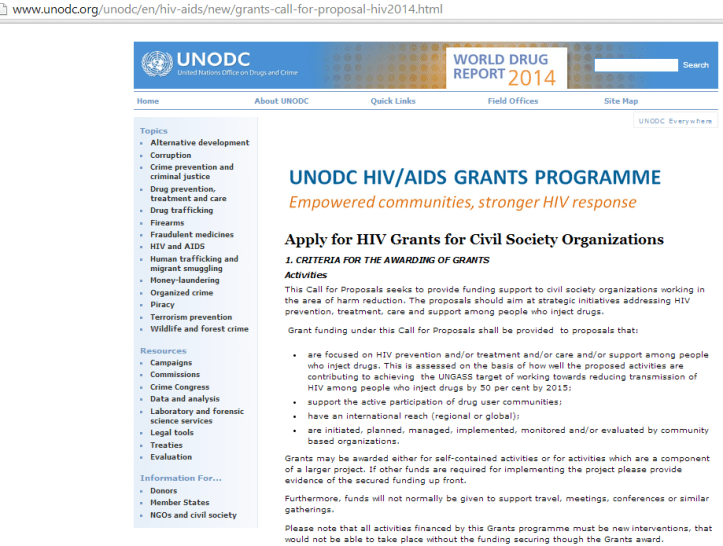Open NGOs and civil society link

pyautogui.click(x=193, y=515)
